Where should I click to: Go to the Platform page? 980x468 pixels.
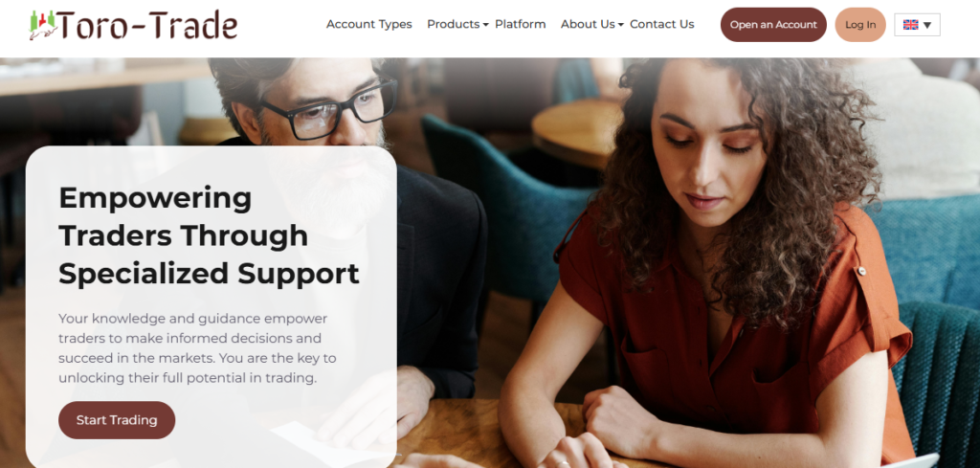coord(520,24)
